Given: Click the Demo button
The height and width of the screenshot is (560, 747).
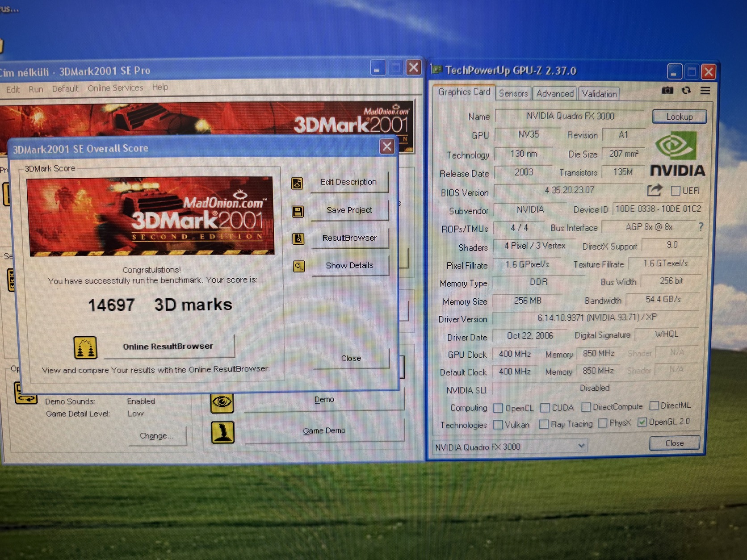Looking at the screenshot, I should [324, 400].
